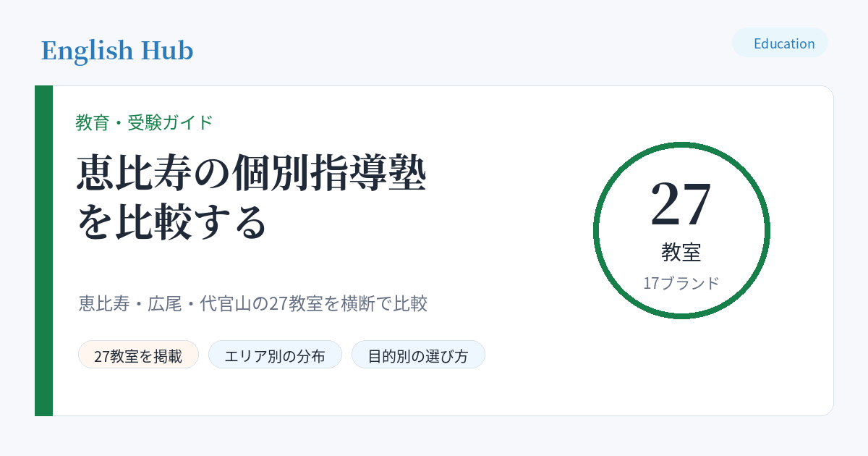Click the English Hub site logo

coord(117,51)
